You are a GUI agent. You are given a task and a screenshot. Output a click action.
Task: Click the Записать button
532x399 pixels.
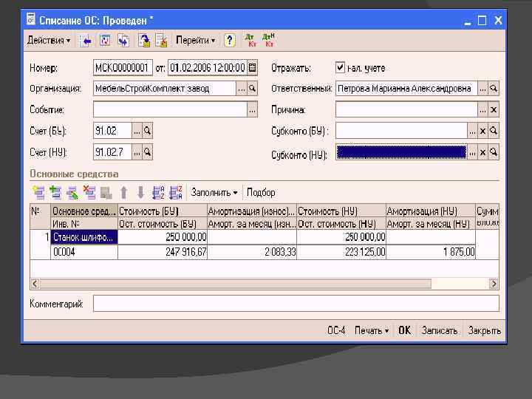pos(440,330)
